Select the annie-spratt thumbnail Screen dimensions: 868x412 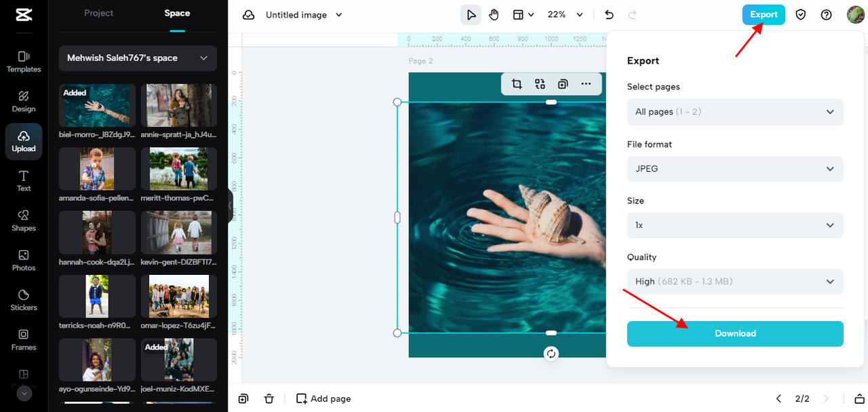pos(179,105)
